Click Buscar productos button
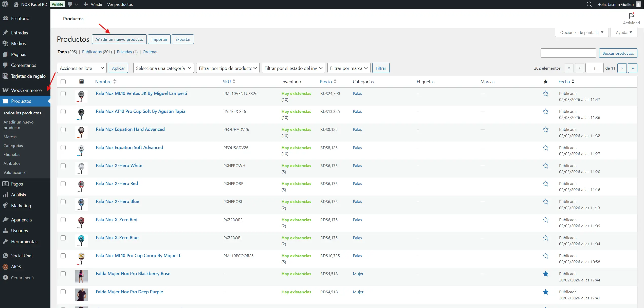The image size is (644, 308). coord(618,53)
